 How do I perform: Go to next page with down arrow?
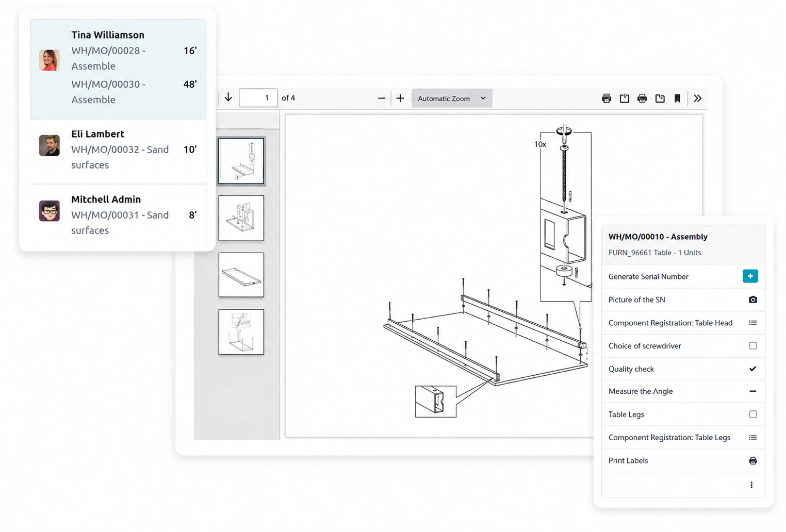[228, 97]
